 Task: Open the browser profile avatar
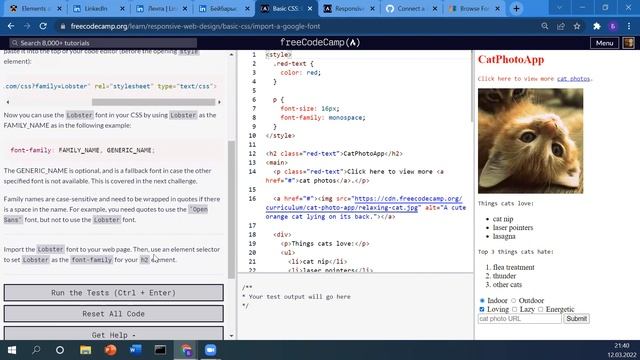[x=613, y=26]
